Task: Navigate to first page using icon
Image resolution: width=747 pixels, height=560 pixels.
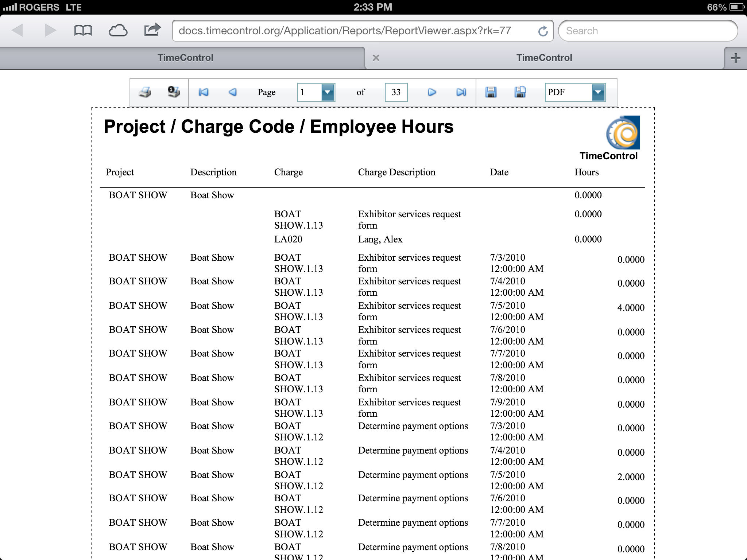Action: click(204, 92)
